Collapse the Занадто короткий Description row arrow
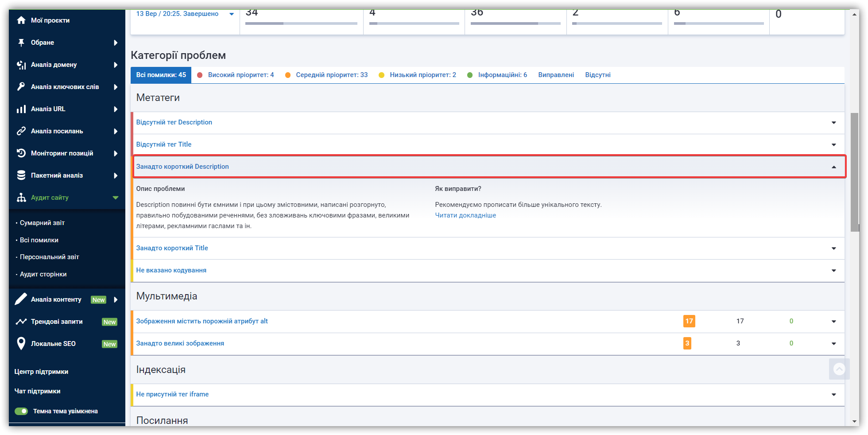 [834, 167]
